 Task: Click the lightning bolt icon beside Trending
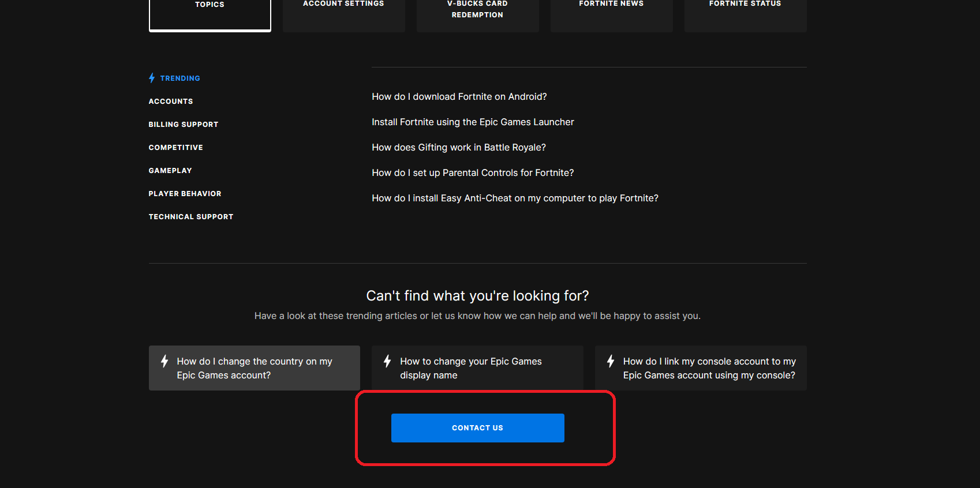[x=152, y=78]
